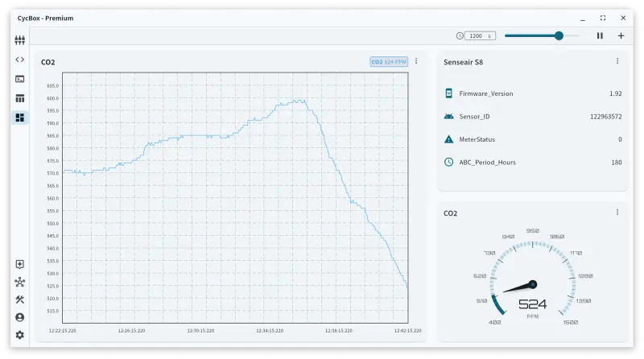Select the MeterStatus label

coord(477,140)
